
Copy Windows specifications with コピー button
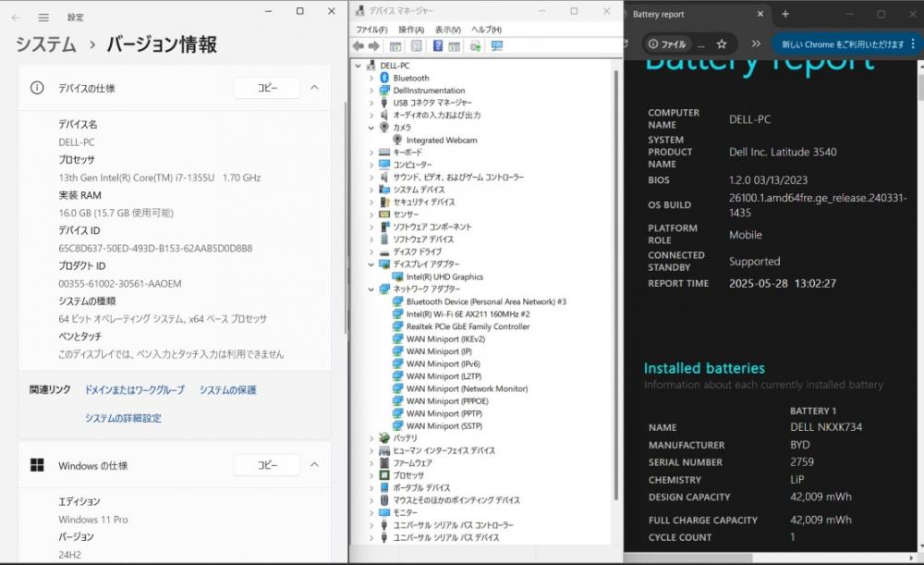point(267,465)
